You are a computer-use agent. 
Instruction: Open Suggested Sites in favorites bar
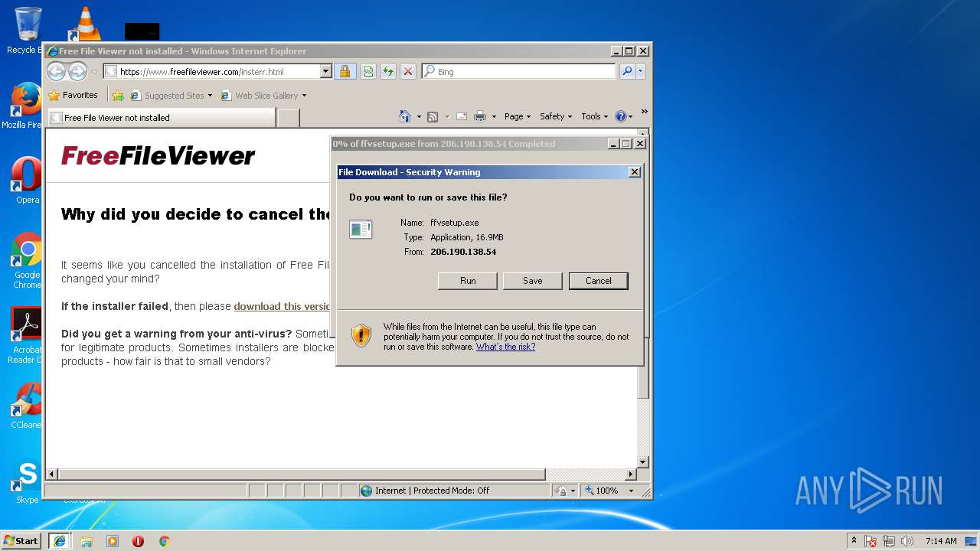click(x=171, y=96)
